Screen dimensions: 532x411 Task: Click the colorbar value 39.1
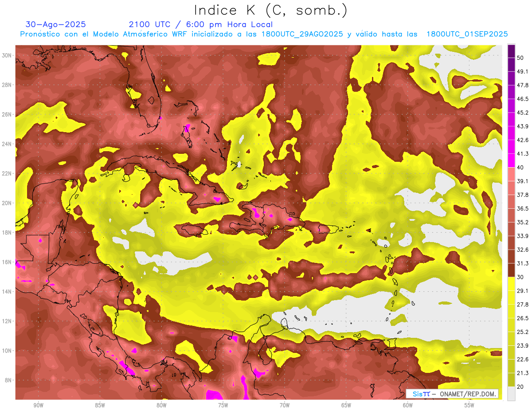click(523, 181)
